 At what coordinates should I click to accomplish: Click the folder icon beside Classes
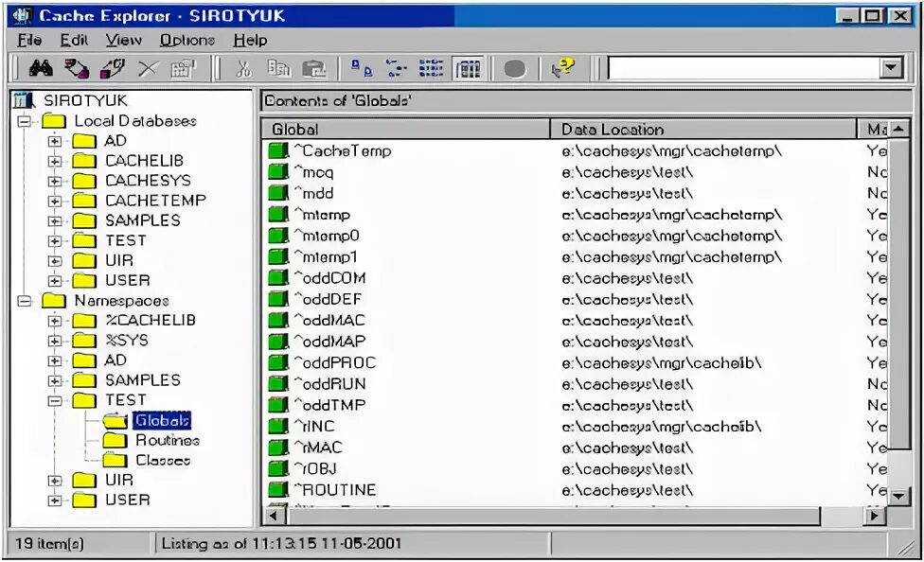click(115, 460)
